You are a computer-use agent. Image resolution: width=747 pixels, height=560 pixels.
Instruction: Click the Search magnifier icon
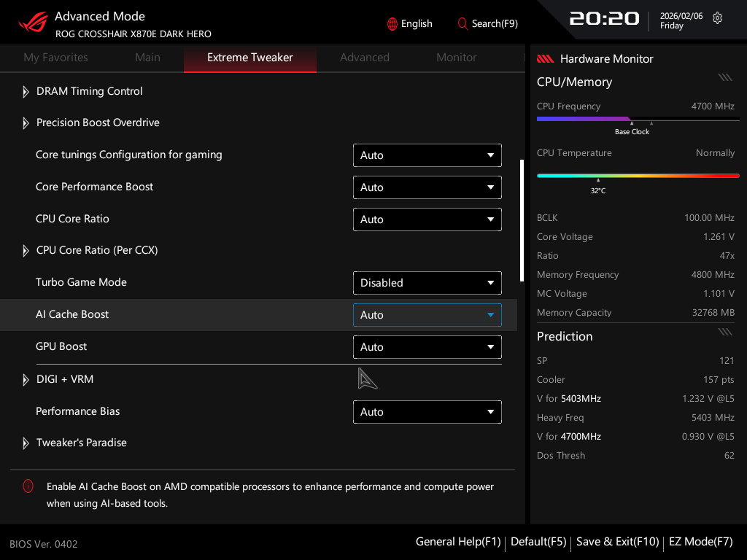(462, 24)
